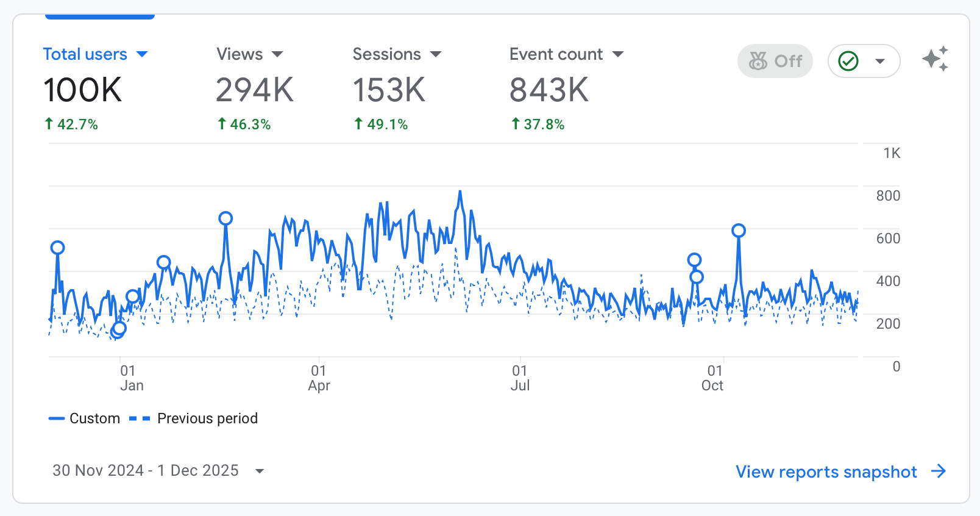
Task: Click the medal icon in the Off toggle
Action: [x=758, y=61]
